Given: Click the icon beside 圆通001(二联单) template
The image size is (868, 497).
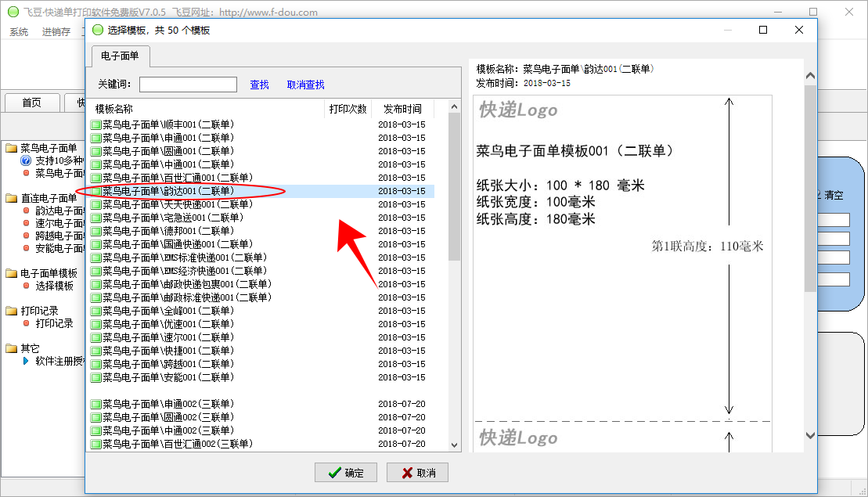Looking at the screenshot, I should coord(95,152).
